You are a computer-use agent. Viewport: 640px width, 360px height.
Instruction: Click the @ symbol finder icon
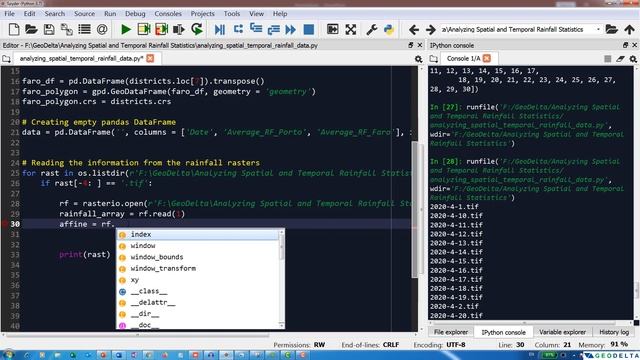click(x=102, y=29)
